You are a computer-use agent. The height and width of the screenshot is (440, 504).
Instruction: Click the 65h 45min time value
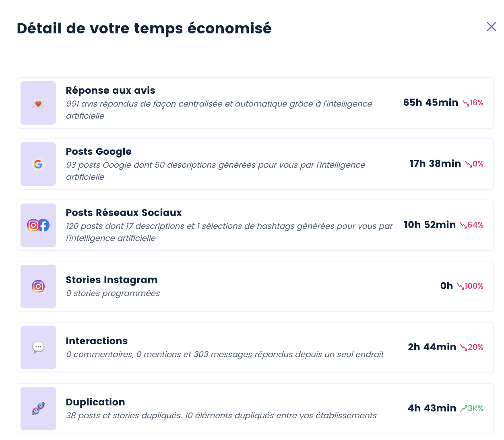(x=431, y=103)
